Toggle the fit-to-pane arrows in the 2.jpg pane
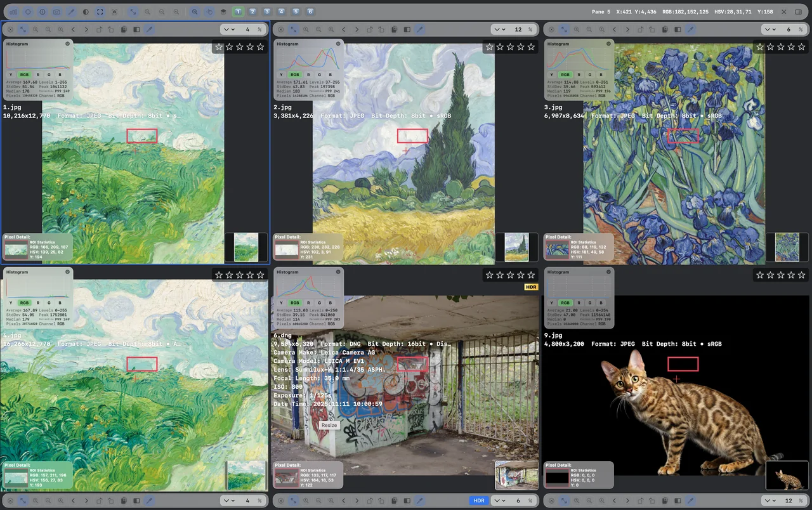The height and width of the screenshot is (510, 812). pos(294,29)
